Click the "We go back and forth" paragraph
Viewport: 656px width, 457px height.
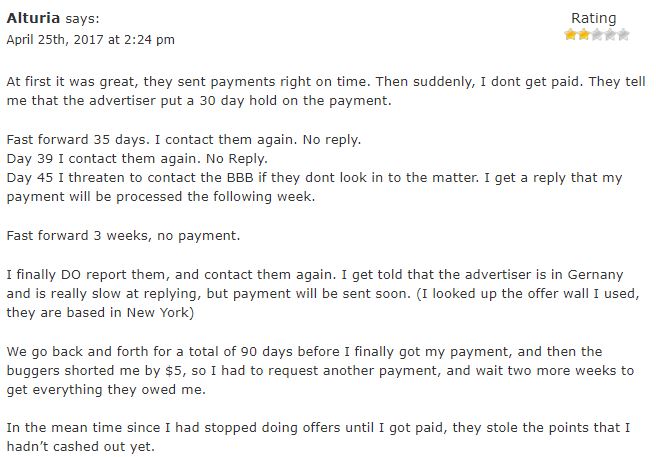tap(320, 370)
